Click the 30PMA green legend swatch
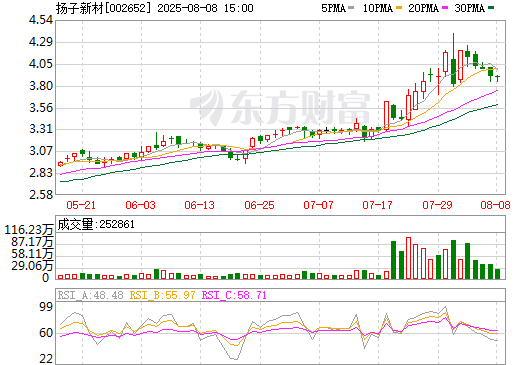Screen dimensions: 520x365 (491, 7)
